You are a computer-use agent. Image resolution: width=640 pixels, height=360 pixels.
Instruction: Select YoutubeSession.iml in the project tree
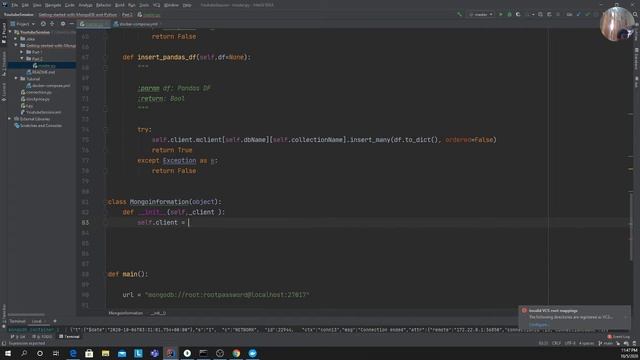coord(43,112)
